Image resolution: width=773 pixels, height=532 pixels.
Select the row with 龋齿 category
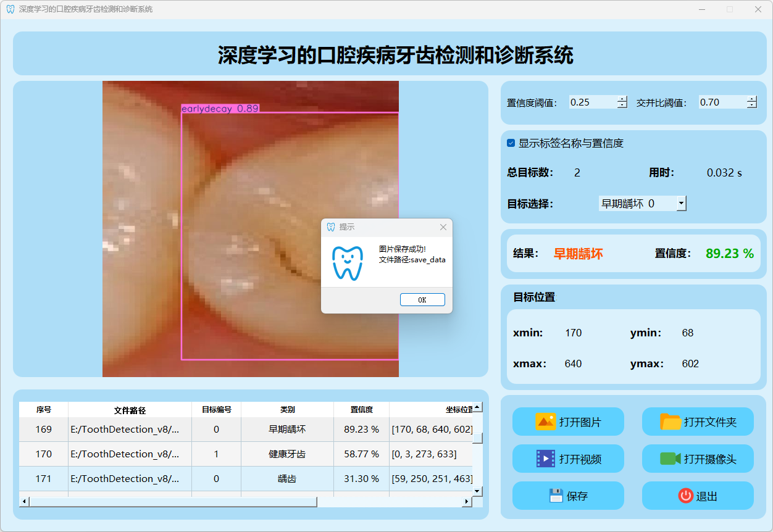click(287, 479)
